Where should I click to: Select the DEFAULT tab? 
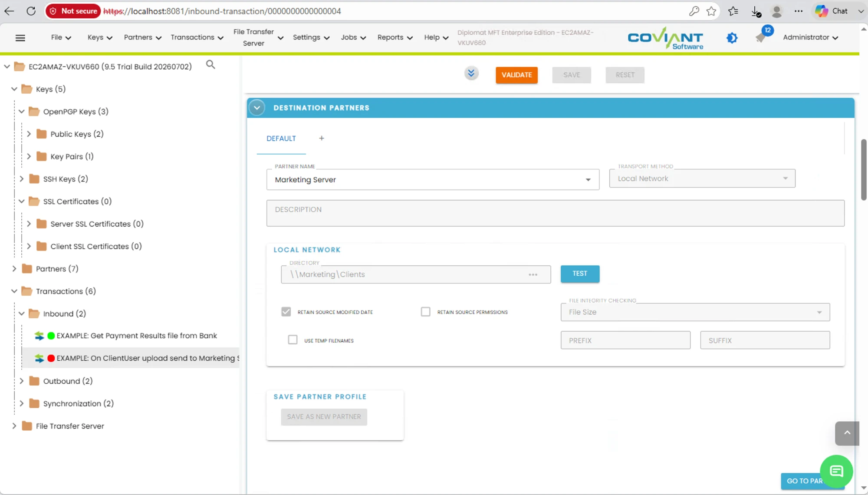281,139
